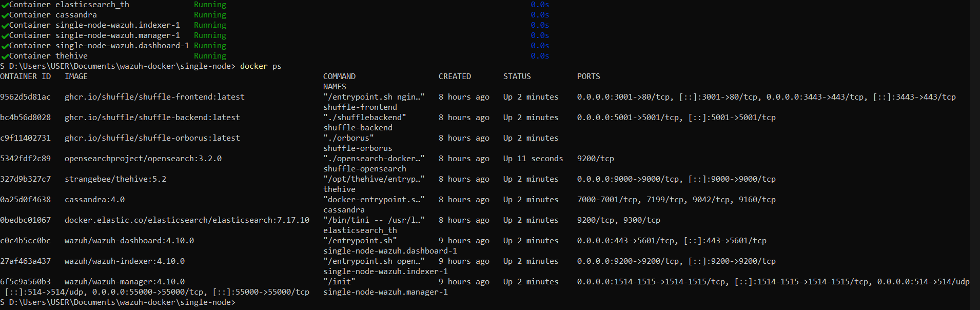
Task: Click the cassandra name under docker-entrypoint command
Action: click(x=344, y=210)
